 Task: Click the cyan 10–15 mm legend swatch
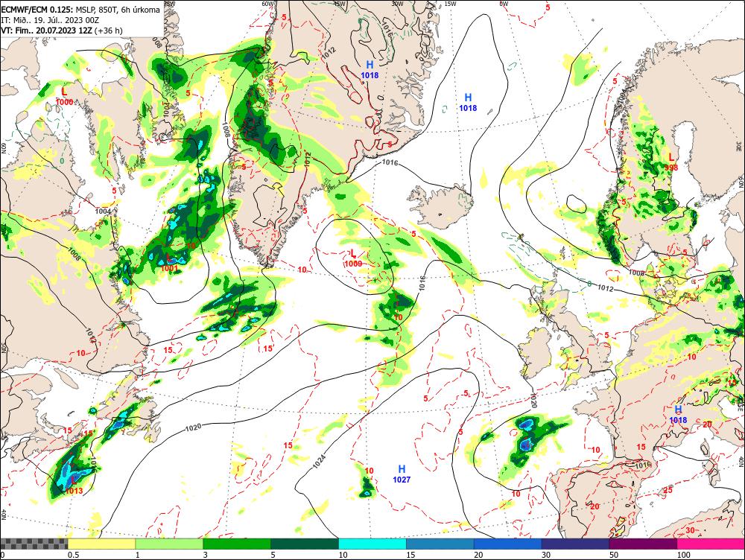pos(372,544)
